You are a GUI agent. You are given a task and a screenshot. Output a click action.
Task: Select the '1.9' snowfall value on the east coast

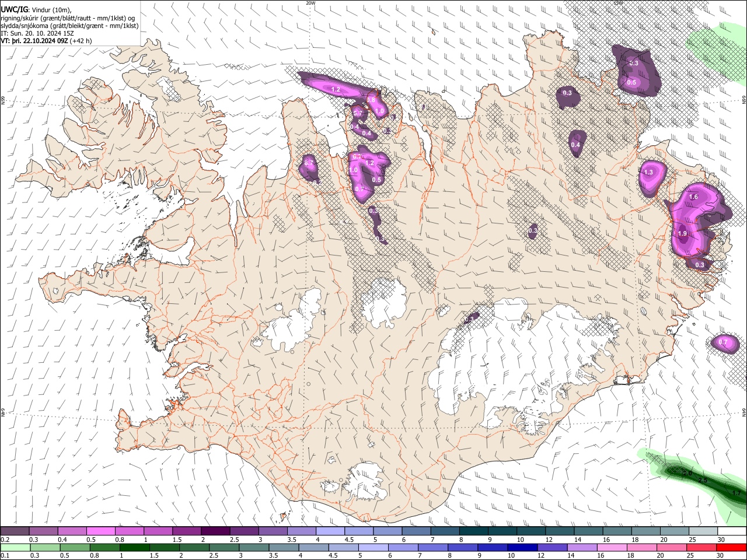(682, 233)
